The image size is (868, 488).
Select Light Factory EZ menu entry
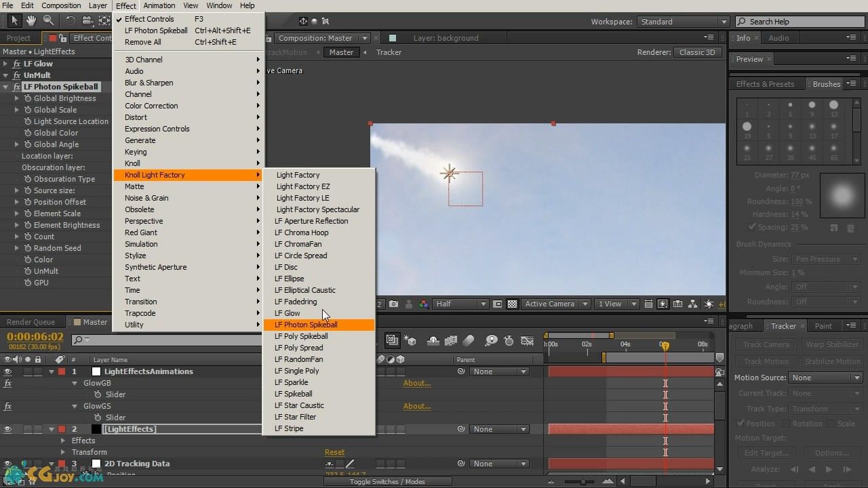pyautogui.click(x=319, y=186)
